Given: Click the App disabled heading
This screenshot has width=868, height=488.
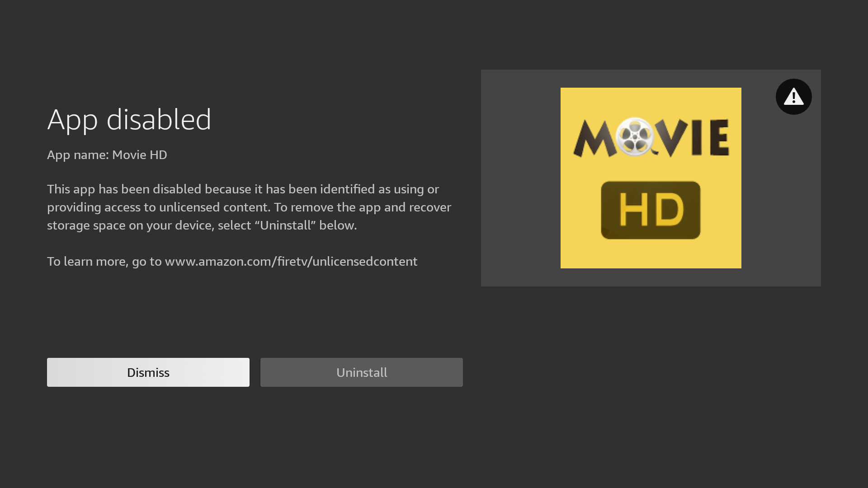Looking at the screenshot, I should point(129,120).
